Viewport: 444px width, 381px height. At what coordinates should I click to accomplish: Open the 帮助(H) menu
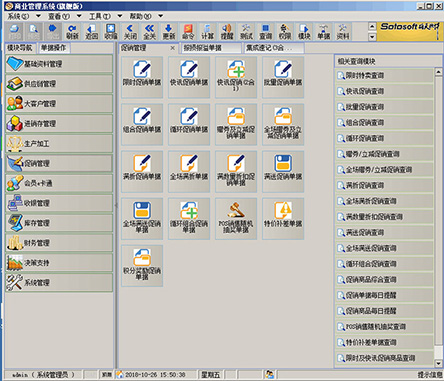tap(140, 16)
